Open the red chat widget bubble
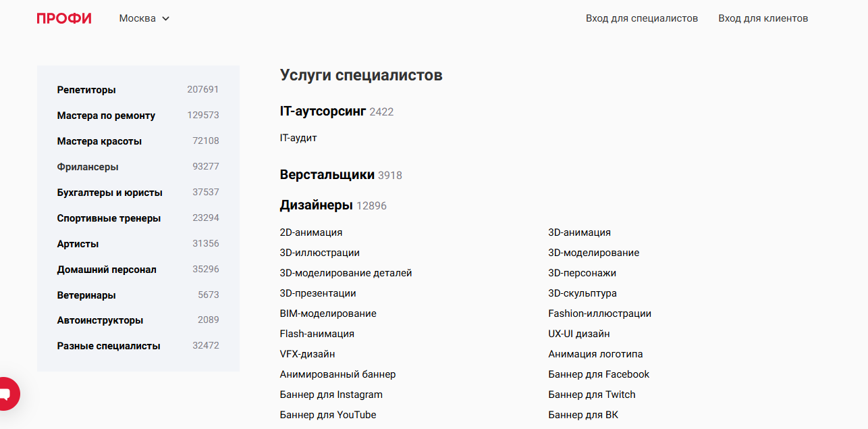The height and width of the screenshot is (429, 868). click(x=7, y=393)
